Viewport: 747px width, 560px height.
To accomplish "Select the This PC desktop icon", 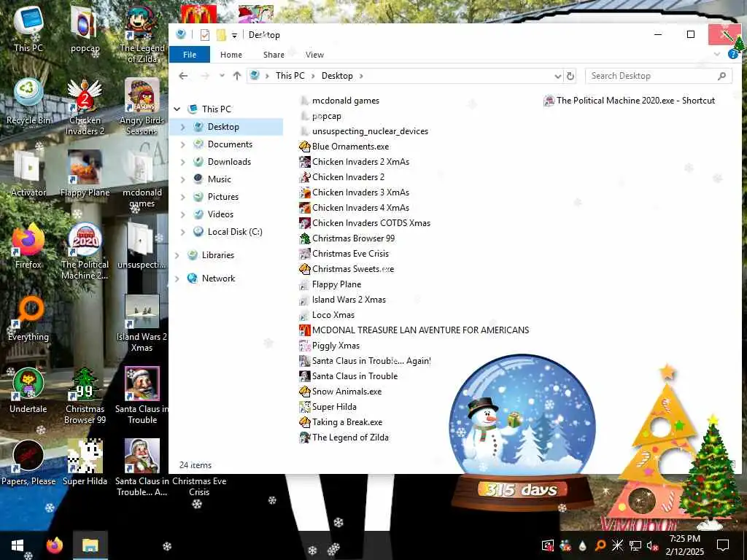I will coord(28,29).
